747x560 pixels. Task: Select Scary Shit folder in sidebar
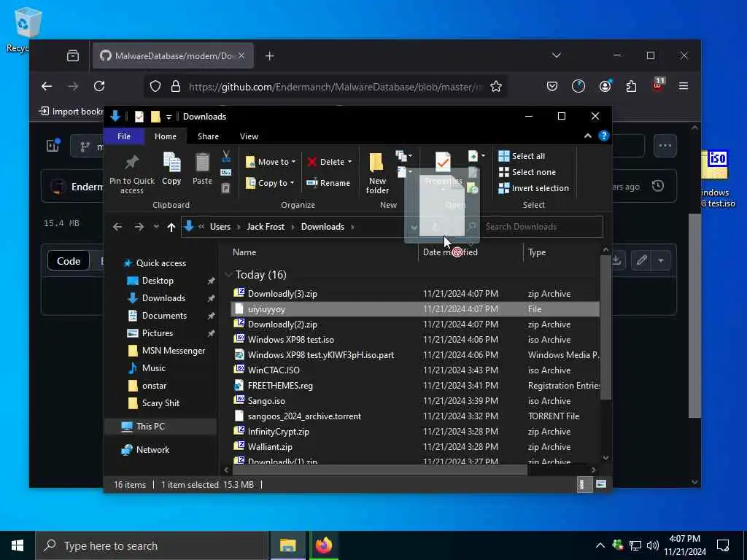point(160,402)
